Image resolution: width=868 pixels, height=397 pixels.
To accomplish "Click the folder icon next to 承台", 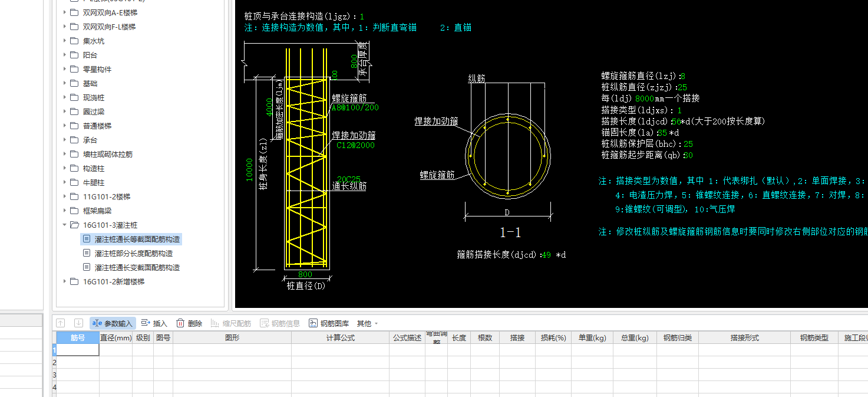I will [x=74, y=140].
